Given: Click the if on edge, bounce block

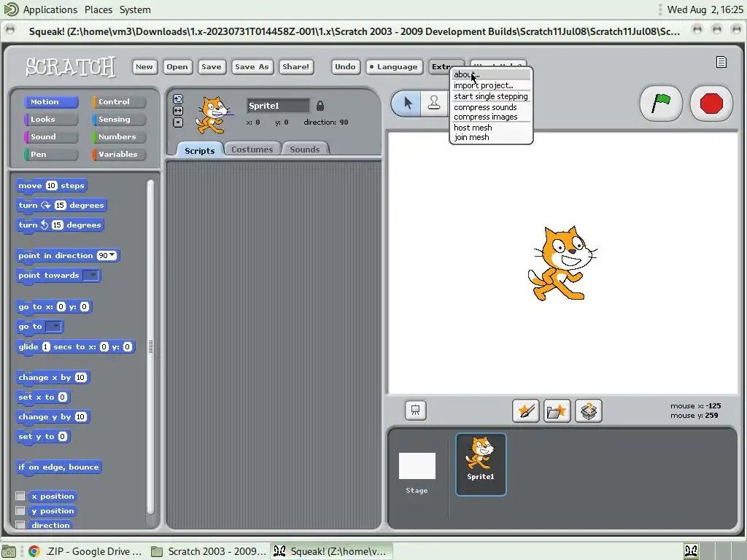Looking at the screenshot, I should coord(58,467).
